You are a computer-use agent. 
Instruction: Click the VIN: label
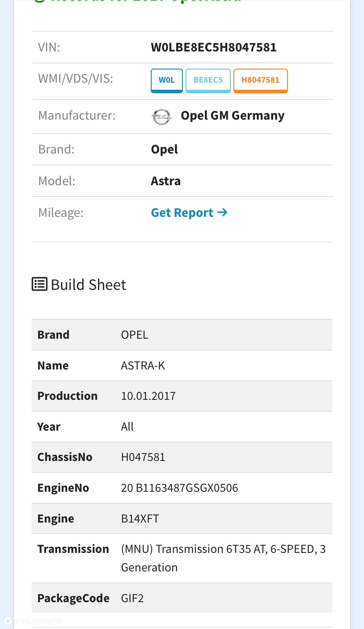[49, 47]
